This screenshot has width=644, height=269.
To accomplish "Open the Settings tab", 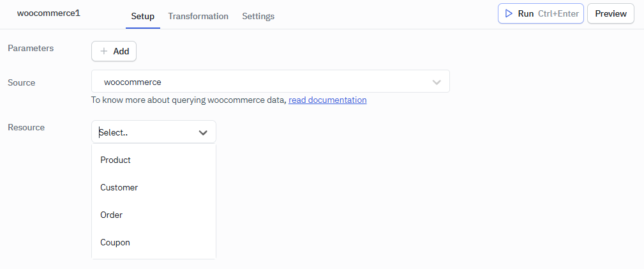I will point(258,16).
